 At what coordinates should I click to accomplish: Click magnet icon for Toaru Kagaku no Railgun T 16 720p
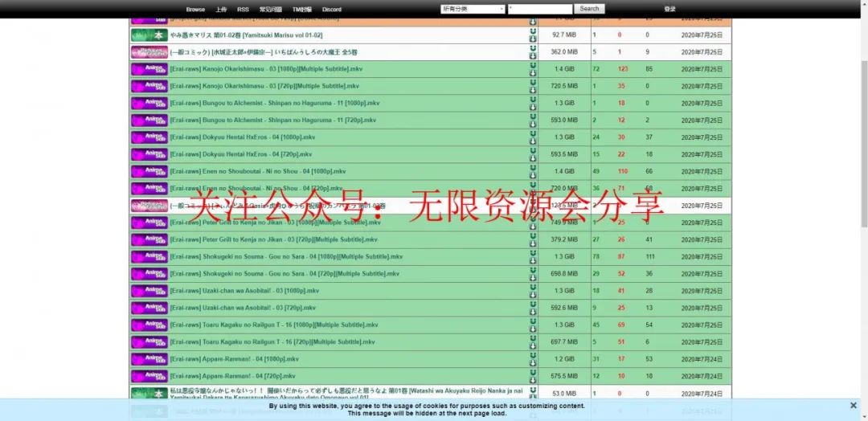[533, 338]
